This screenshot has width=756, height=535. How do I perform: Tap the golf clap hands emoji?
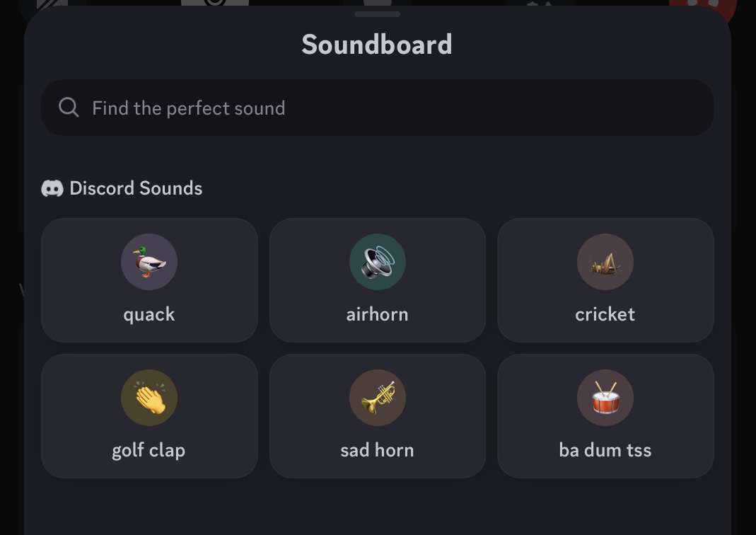tap(149, 398)
